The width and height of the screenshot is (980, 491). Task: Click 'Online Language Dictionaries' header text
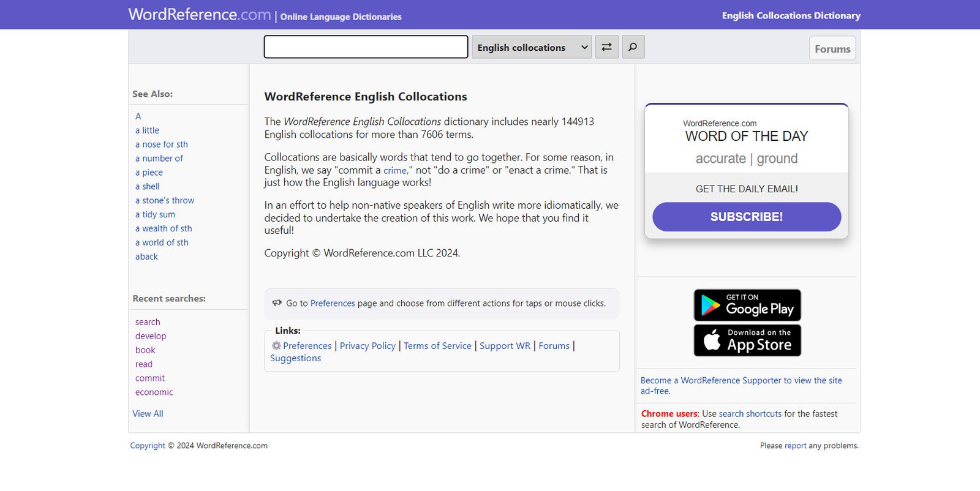click(x=341, y=17)
